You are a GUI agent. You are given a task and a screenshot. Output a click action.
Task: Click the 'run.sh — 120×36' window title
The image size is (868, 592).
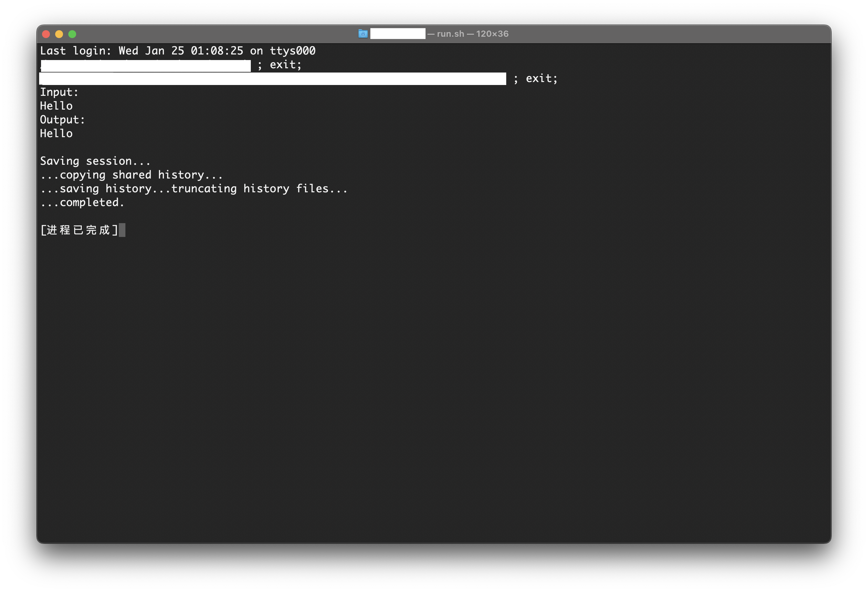pyautogui.click(x=472, y=34)
